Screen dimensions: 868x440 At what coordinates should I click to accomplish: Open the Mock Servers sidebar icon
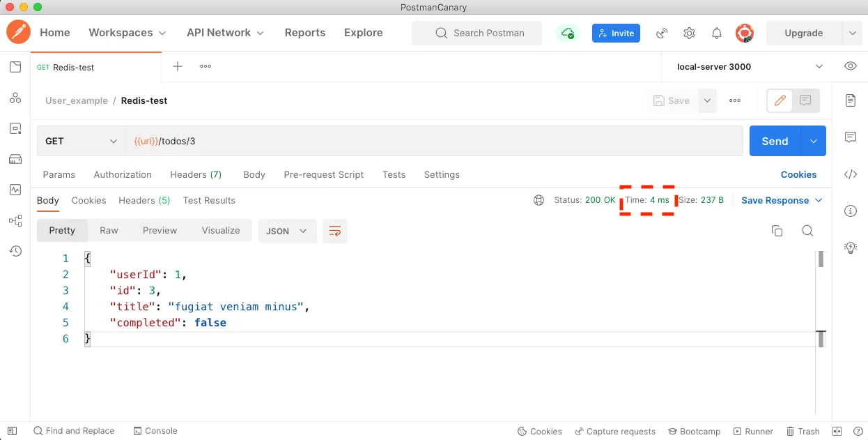click(15, 159)
